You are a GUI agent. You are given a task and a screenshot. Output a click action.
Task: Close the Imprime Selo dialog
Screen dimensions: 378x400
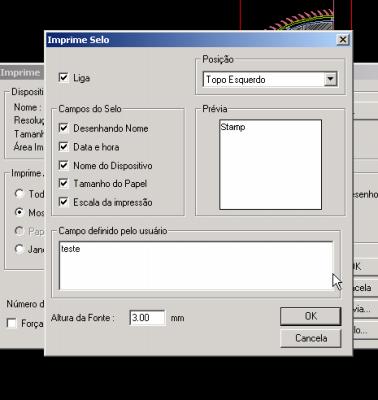coord(342,40)
